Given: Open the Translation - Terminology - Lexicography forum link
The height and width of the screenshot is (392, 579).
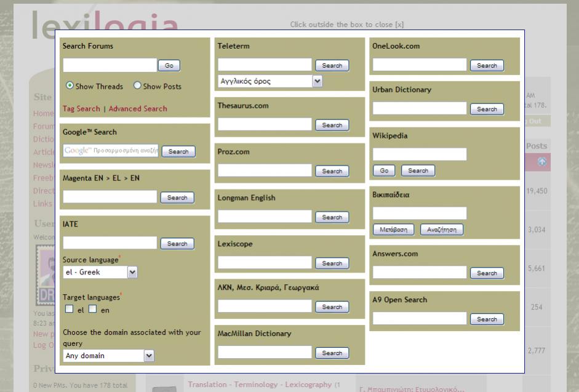Looking at the screenshot, I should 260,385.
